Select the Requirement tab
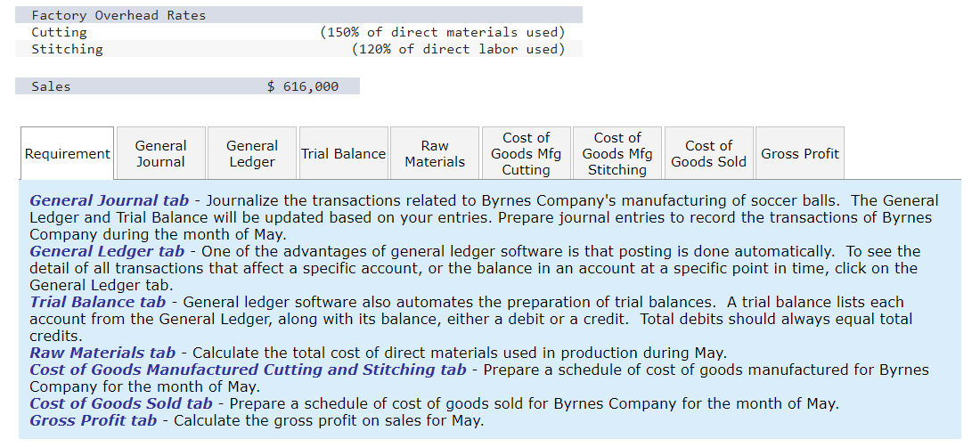The image size is (980, 447). point(68,153)
